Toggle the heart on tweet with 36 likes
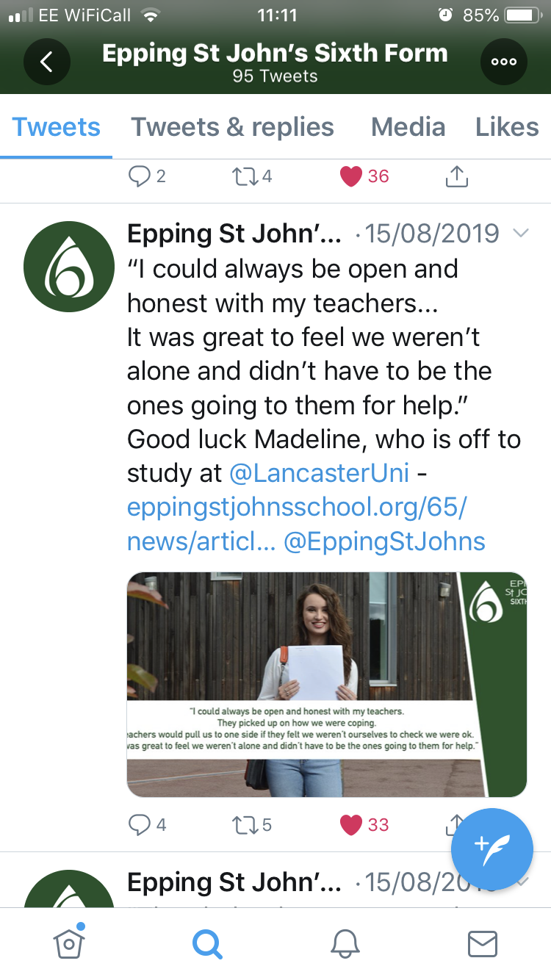This screenshot has width=551, height=980. click(364, 176)
